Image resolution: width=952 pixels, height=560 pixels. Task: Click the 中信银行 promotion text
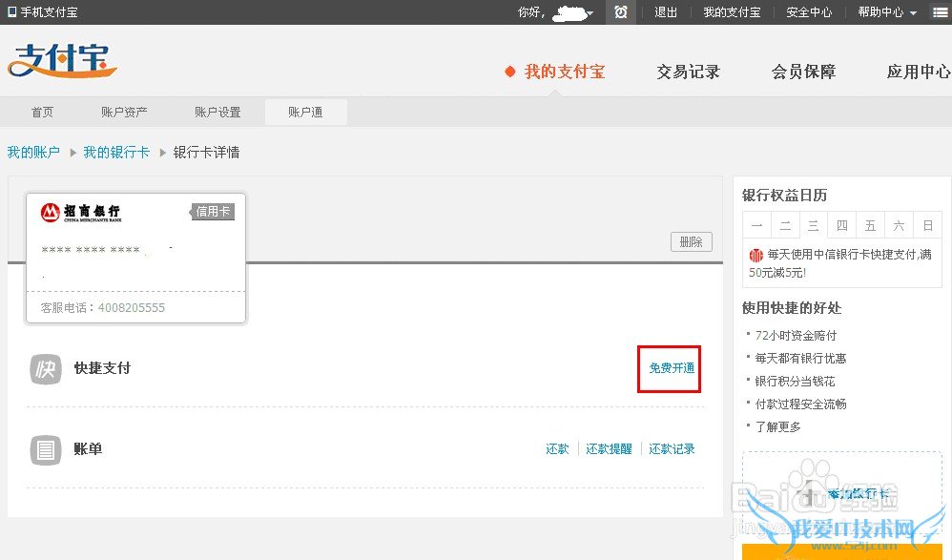(x=840, y=263)
